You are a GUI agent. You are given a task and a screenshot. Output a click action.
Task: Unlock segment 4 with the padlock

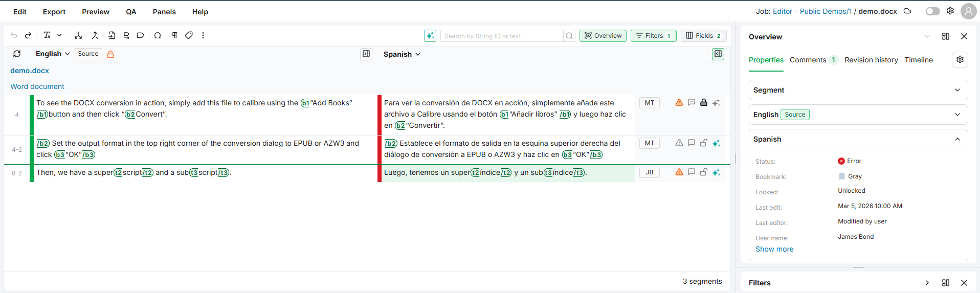pyautogui.click(x=704, y=103)
